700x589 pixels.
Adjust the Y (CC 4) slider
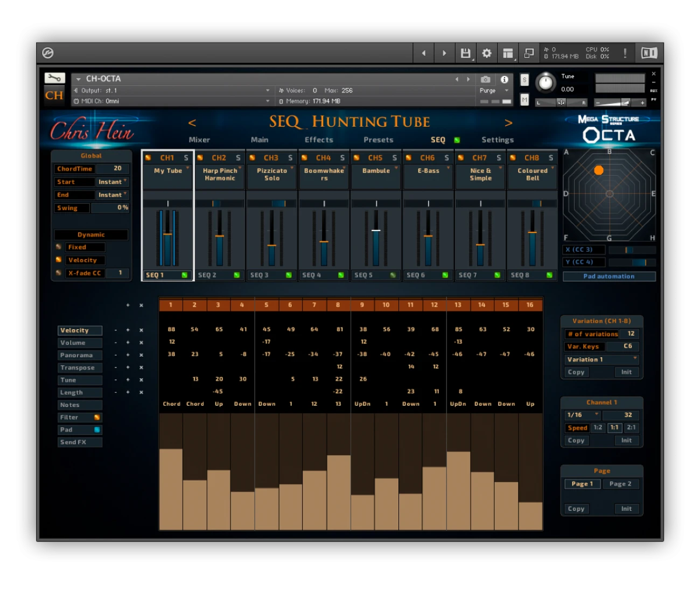click(632, 262)
